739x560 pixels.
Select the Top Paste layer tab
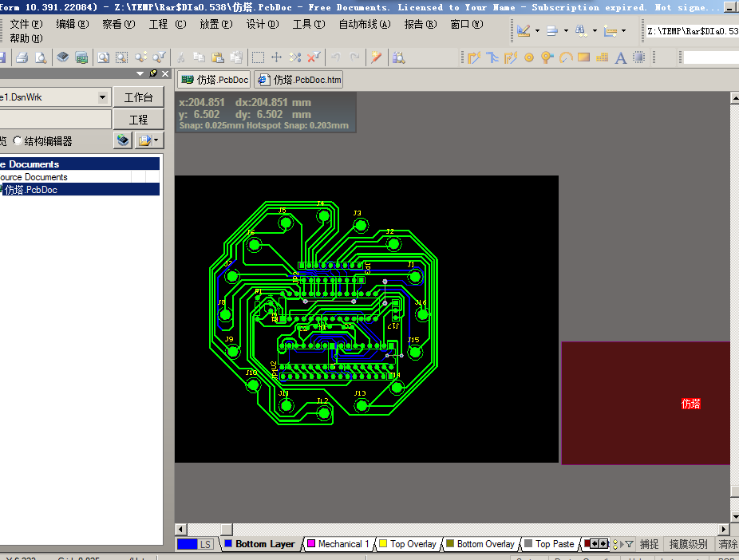550,544
